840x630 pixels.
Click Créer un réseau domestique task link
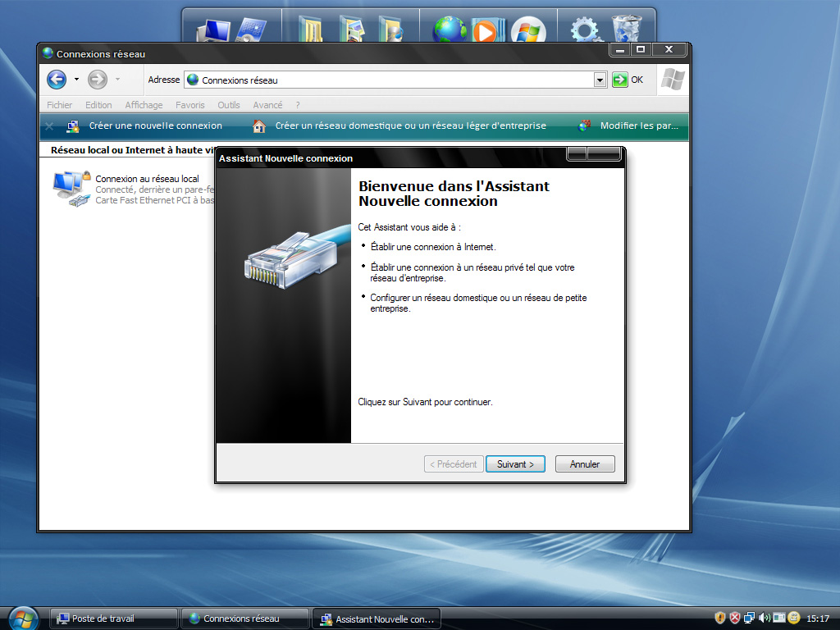pyautogui.click(x=410, y=126)
